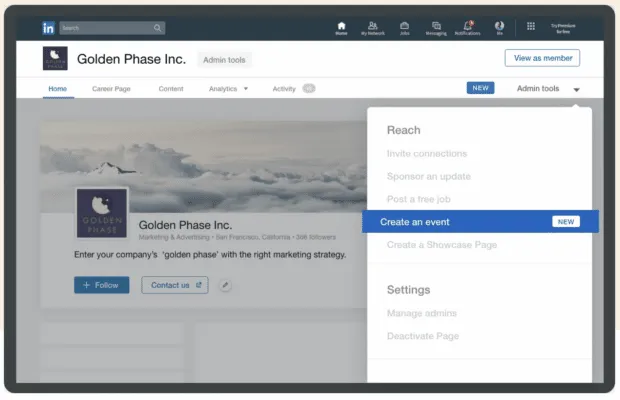Image resolution: width=620 pixels, height=400 pixels.
Task: Open the Activity tab
Action: (284, 89)
